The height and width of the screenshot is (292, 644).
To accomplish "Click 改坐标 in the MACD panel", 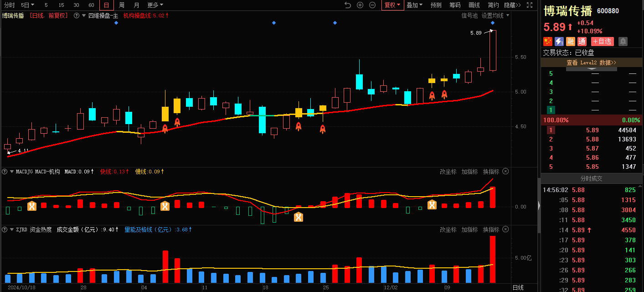I will tap(448, 172).
